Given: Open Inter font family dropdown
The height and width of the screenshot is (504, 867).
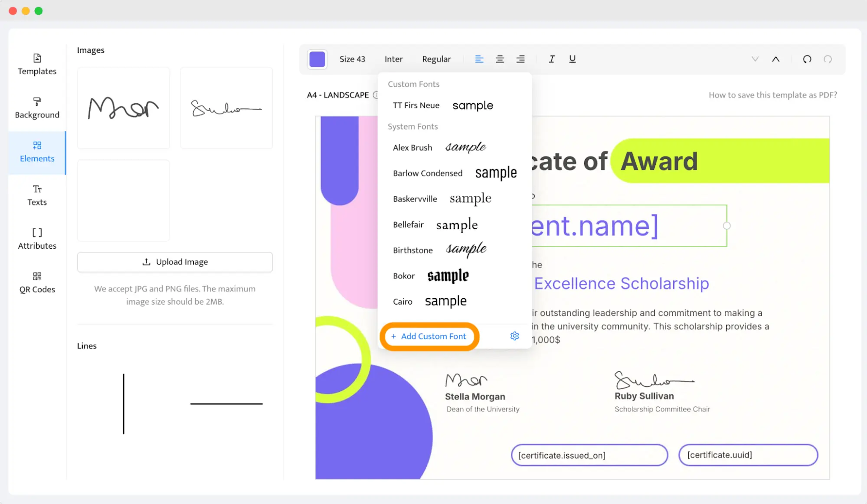Looking at the screenshot, I should coord(393,58).
